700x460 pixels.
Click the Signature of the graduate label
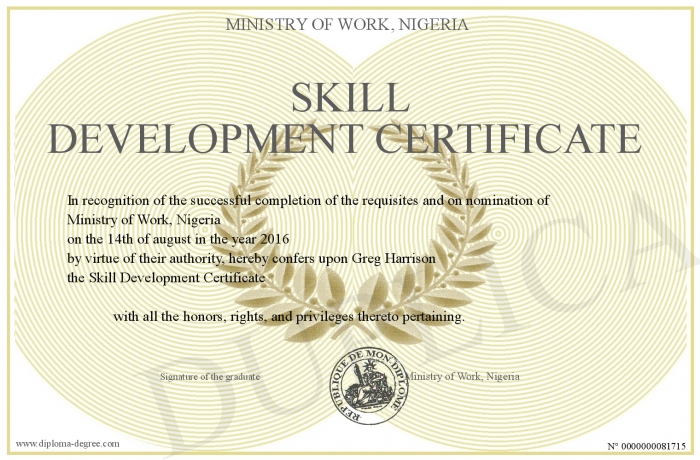coord(210,376)
